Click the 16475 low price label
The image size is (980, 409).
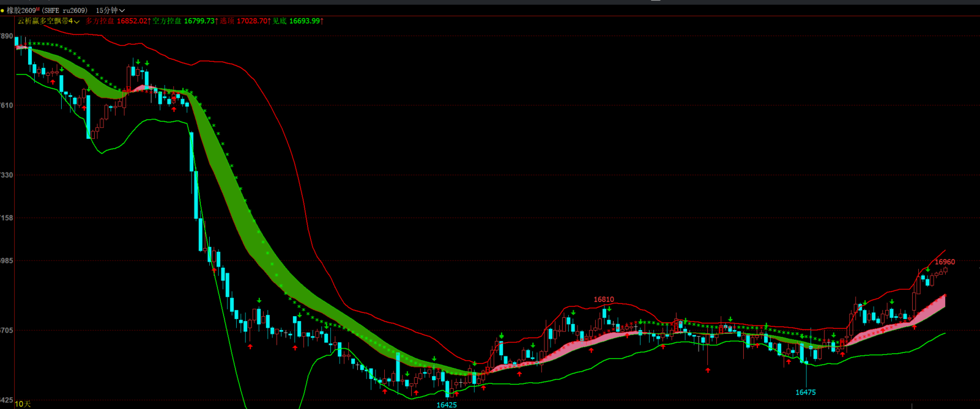point(806,392)
